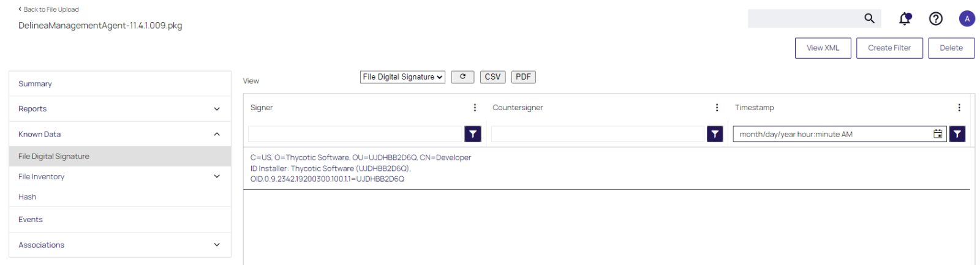Open the Timestamp calendar picker
The image size is (980, 265).
tap(937, 134)
